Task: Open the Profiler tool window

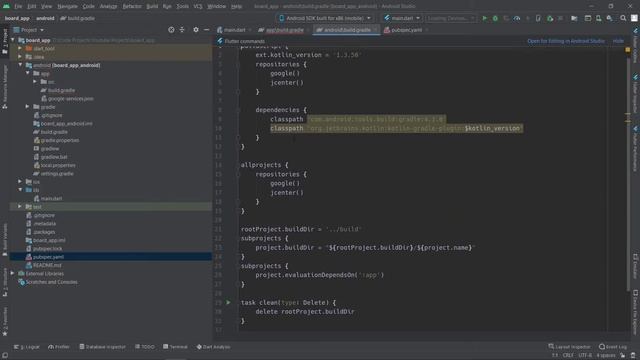Action: [x=59, y=347]
